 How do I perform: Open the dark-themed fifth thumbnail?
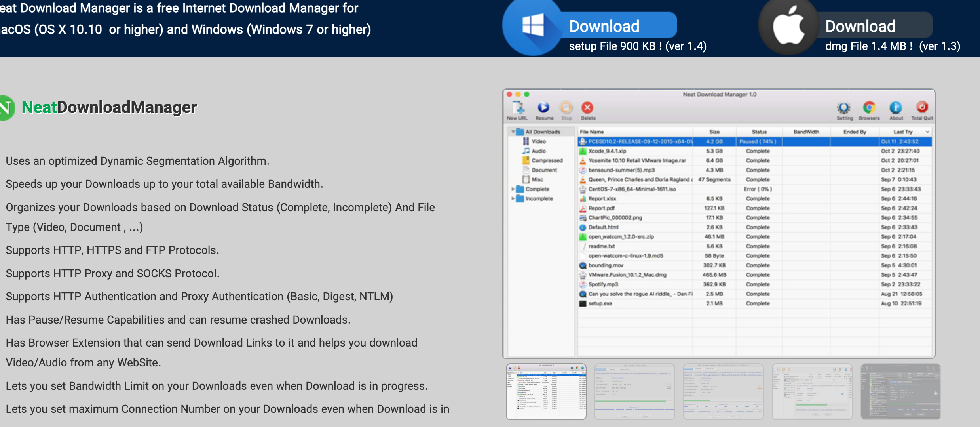coord(900,391)
